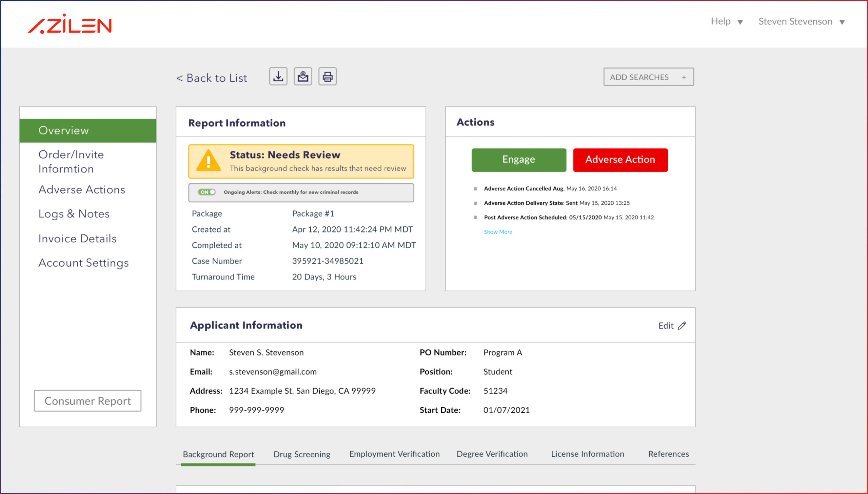Switch to the License Information tab

coord(588,454)
